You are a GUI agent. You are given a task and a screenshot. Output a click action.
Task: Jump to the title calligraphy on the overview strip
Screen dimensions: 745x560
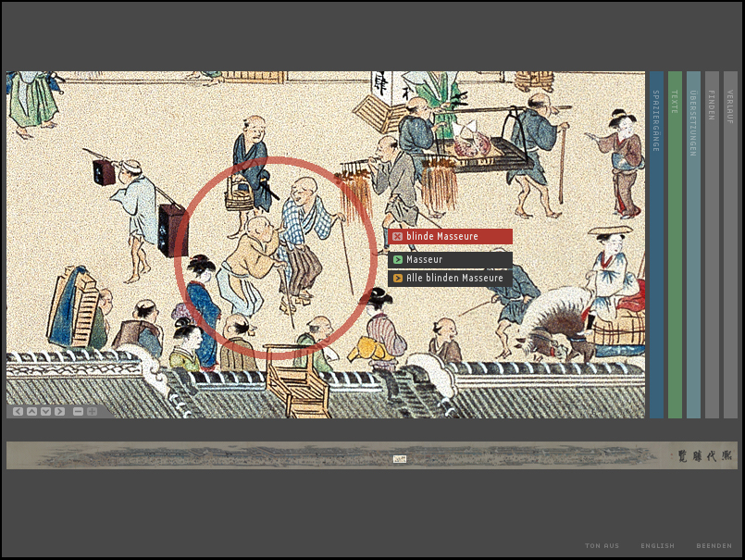[705, 455]
